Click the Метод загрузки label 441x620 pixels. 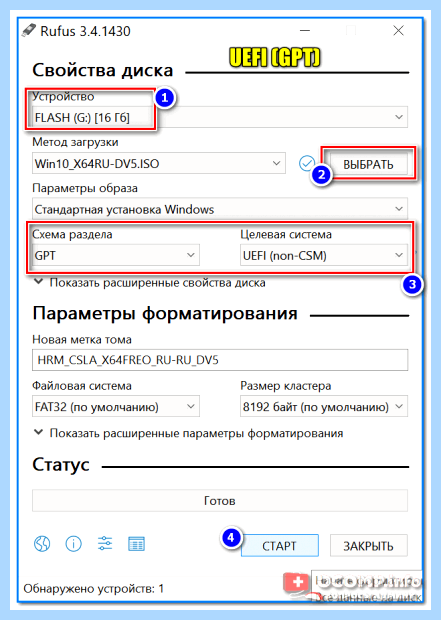[x=75, y=142]
